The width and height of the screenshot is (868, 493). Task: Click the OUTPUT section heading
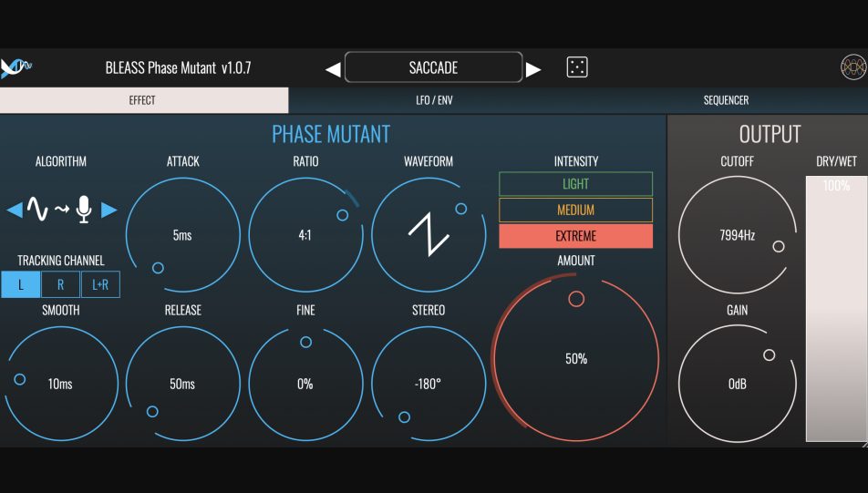(770, 135)
